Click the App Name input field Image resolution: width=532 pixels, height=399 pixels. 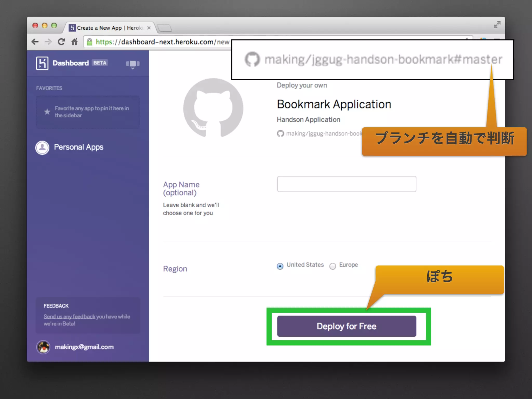click(347, 184)
